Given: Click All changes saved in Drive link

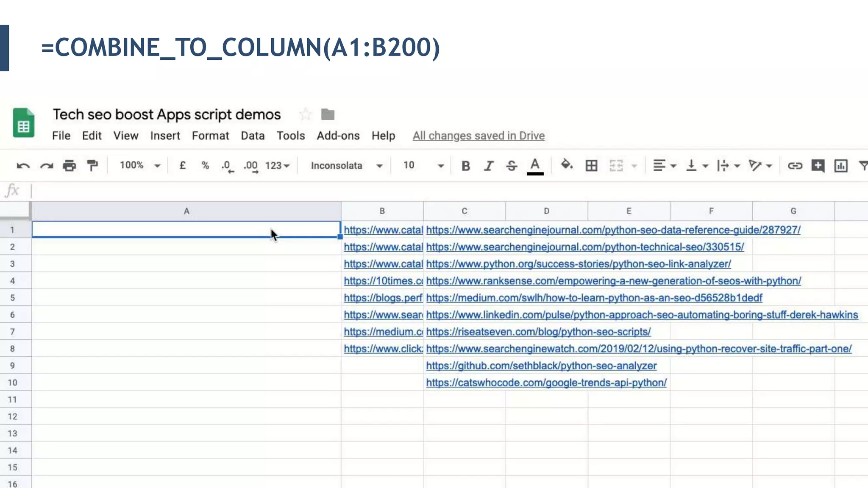Looking at the screenshot, I should tap(479, 136).
